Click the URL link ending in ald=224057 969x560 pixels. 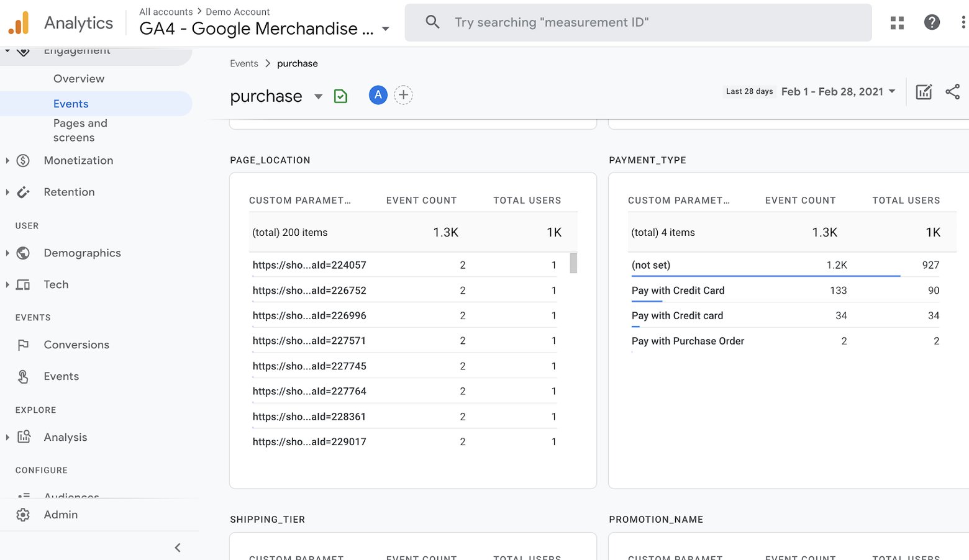309,264
